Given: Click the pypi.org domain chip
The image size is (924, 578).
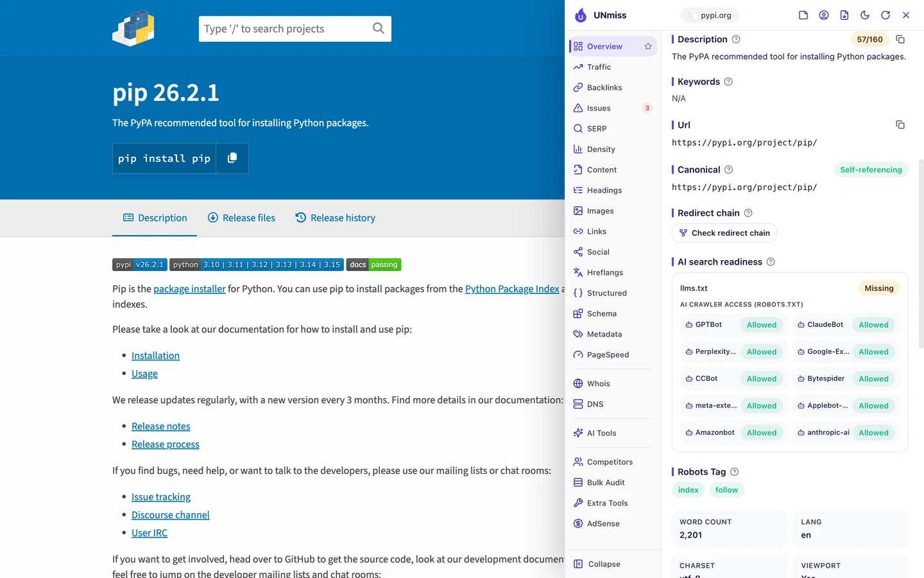Looking at the screenshot, I should pos(710,15).
